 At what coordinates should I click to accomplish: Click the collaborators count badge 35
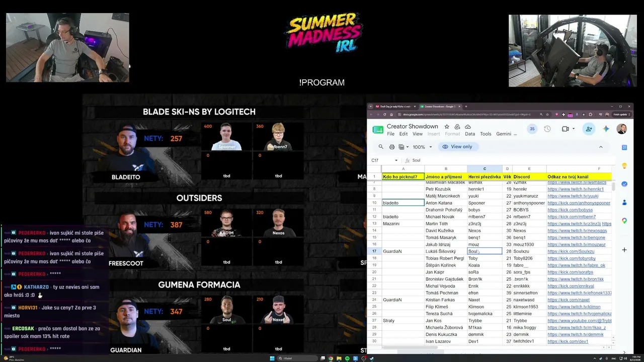click(532, 129)
